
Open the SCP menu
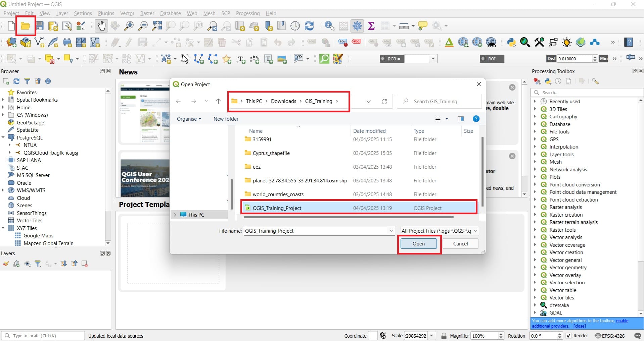(226, 13)
